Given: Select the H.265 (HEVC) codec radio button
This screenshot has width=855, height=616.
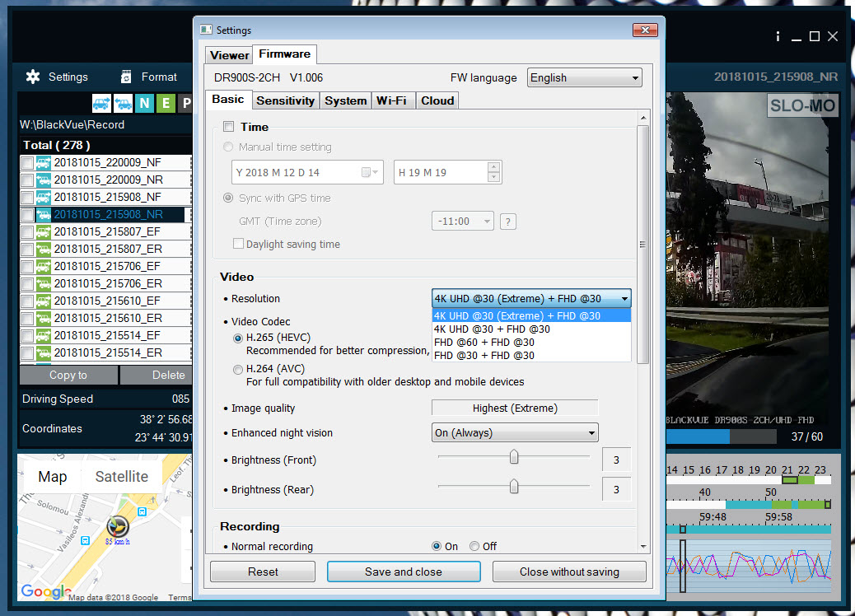Looking at the screenshot, I should (238, 338).
